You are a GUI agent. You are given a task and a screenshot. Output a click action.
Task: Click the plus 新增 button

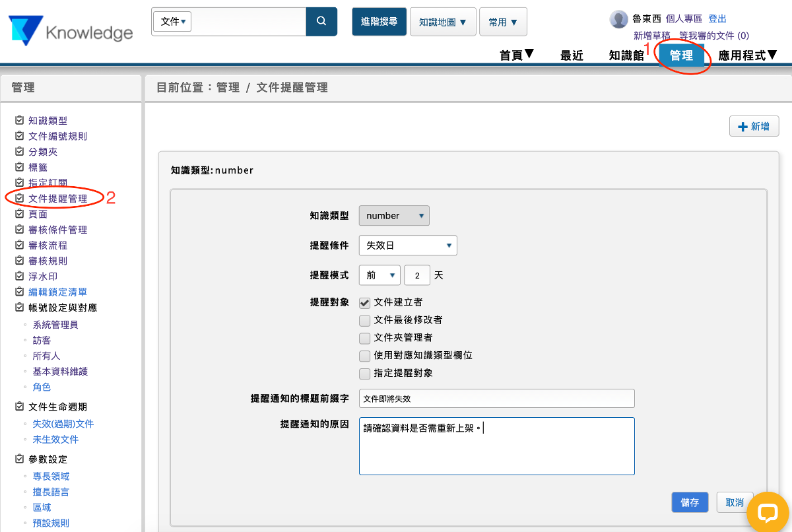754,126
